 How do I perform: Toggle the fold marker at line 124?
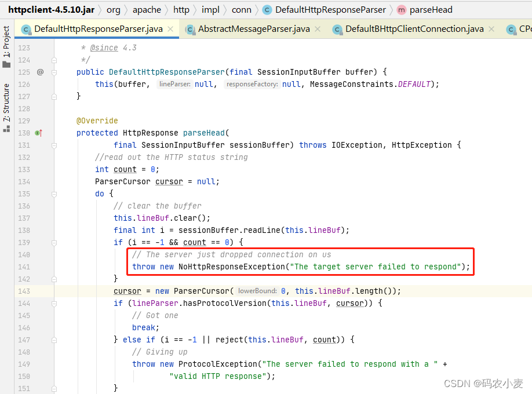(x=54, y=60)
